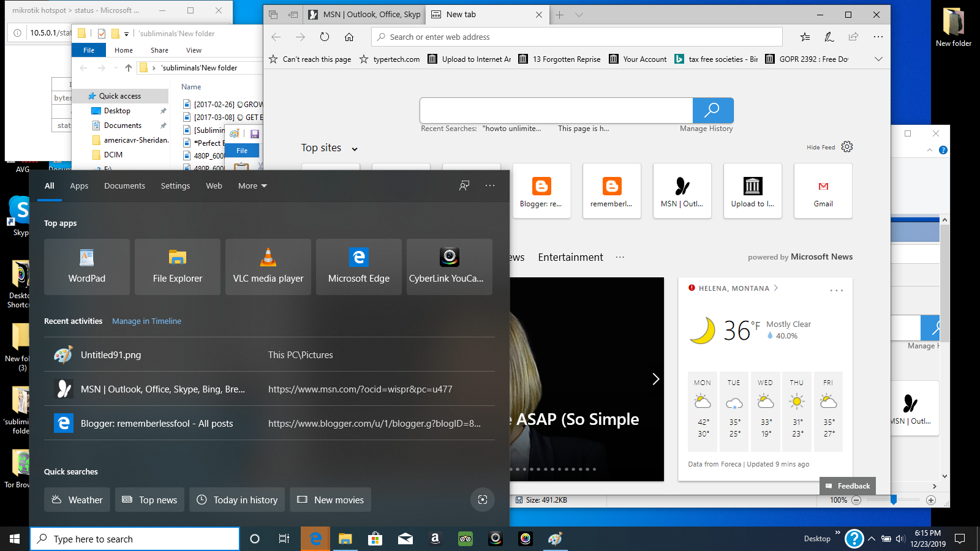
Task: Open WordPad from Top apps
Action: point(87,267)
